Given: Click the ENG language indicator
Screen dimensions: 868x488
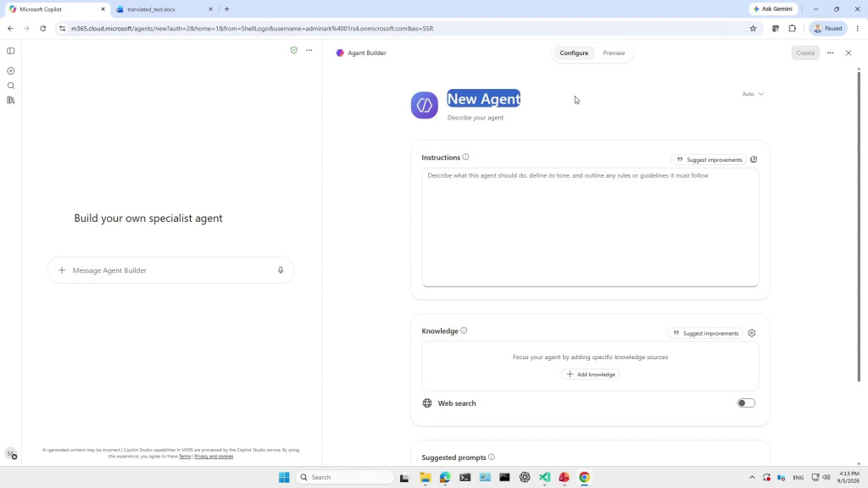Looking at the screenshot, I should click(x=798, y=478).
